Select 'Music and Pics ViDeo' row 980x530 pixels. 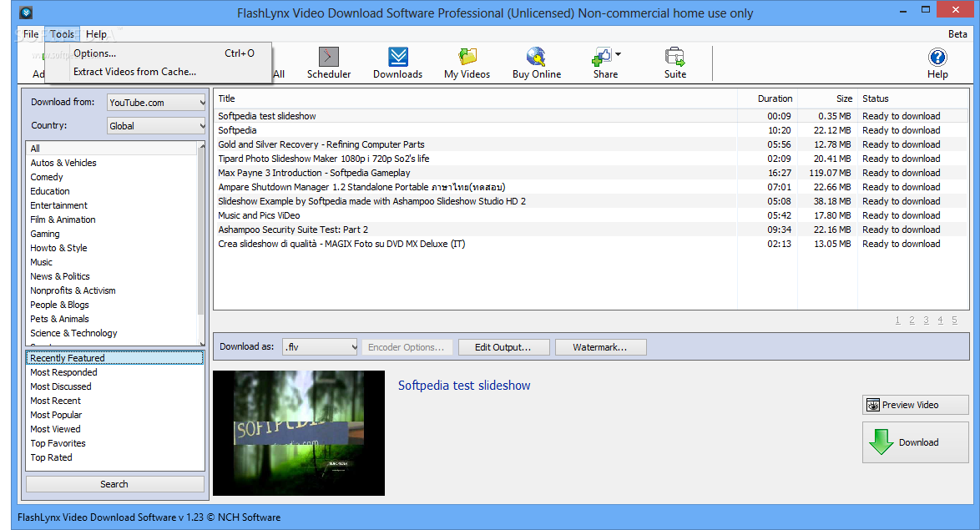coord(591,215)
